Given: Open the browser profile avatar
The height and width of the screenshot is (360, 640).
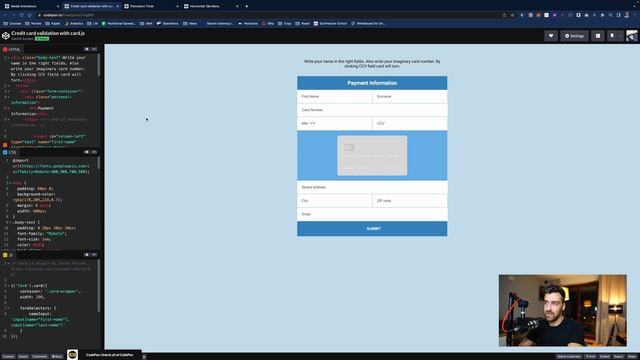Looking at the screenshot, I should point(627,15).
